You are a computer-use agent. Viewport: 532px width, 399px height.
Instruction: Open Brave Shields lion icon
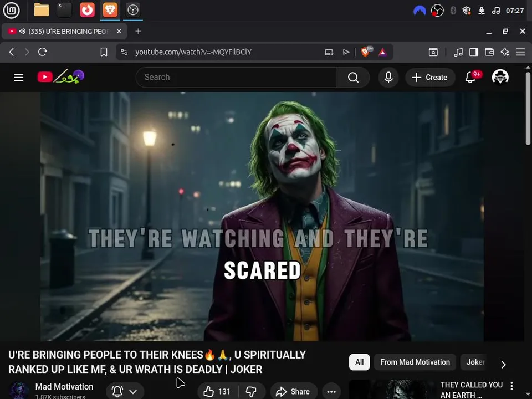[x=366, y=52]
